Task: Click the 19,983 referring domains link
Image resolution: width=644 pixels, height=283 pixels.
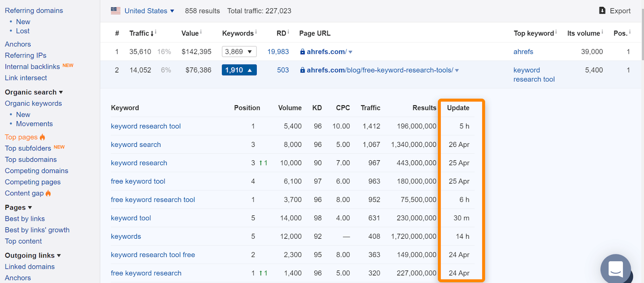Action: pos(278,52)
